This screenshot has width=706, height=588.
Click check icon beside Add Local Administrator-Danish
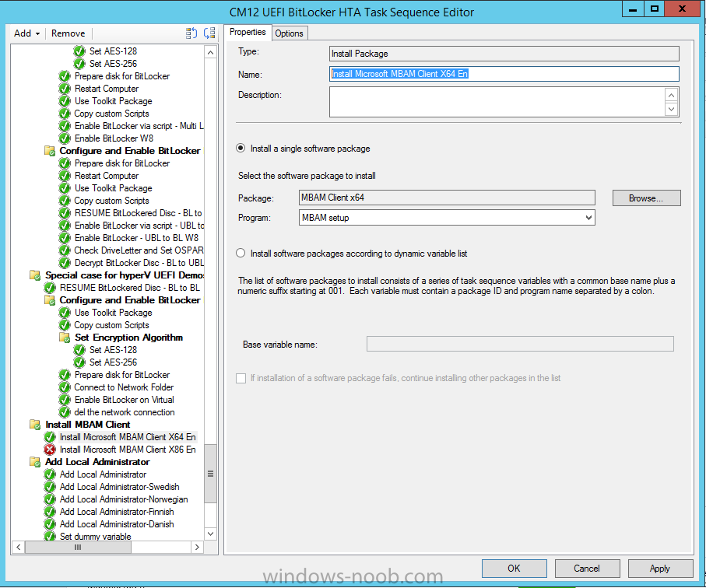coord(50,524)
